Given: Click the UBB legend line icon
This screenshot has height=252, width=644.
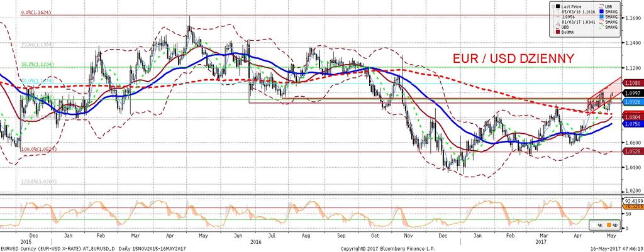Looking at the screenshot, I should point(558,26).
